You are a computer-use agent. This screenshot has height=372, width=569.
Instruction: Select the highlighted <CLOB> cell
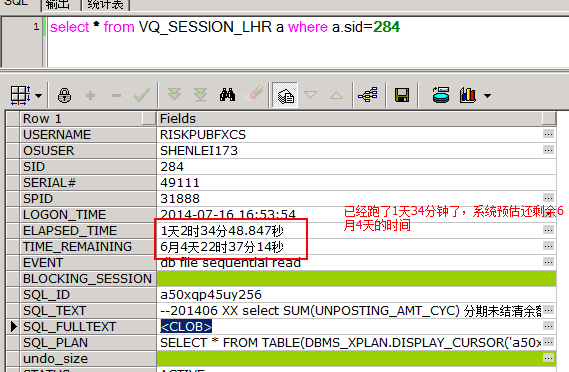(x=186, y=327)
